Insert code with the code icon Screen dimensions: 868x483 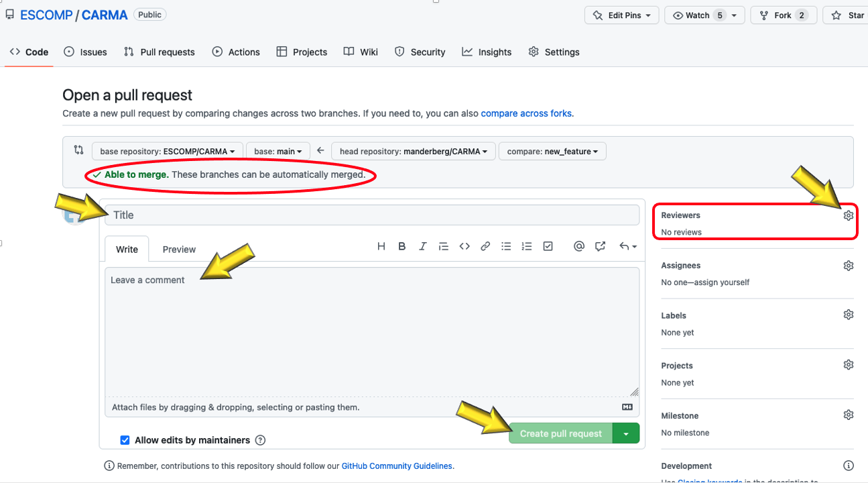464,246
